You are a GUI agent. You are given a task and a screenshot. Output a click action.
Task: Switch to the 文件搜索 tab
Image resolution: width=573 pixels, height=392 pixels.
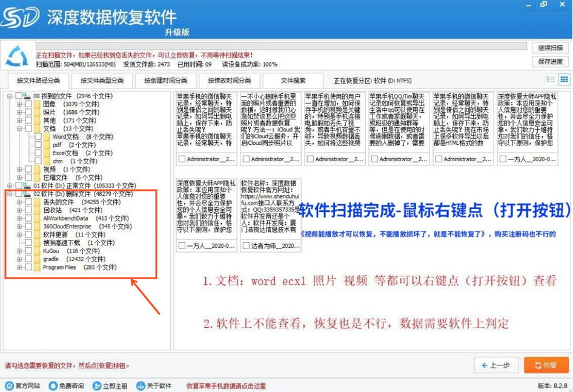293,80
